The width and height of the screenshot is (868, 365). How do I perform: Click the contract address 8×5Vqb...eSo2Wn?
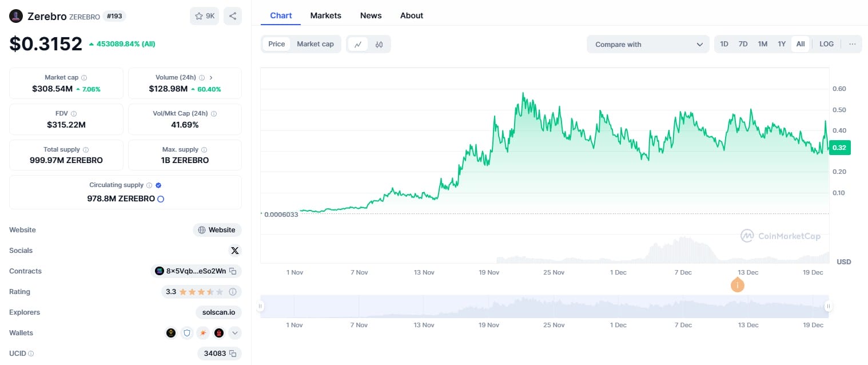[x=196, y=271]
